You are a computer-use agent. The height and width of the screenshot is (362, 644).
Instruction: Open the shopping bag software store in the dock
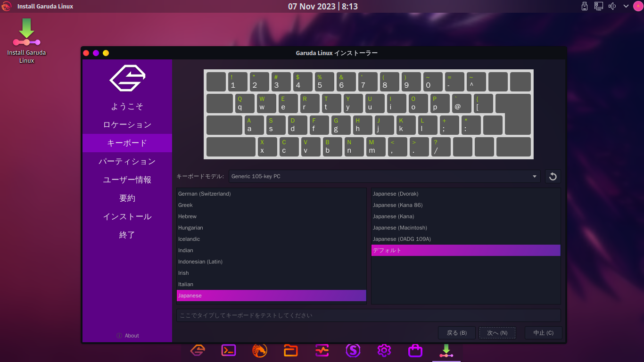click(x=415, y=350)
